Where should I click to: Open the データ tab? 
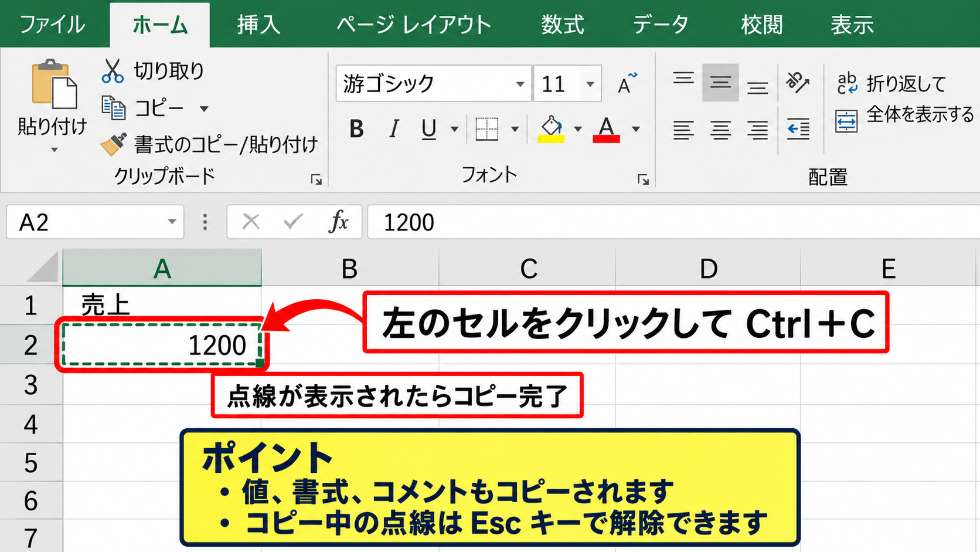[661, 25]
